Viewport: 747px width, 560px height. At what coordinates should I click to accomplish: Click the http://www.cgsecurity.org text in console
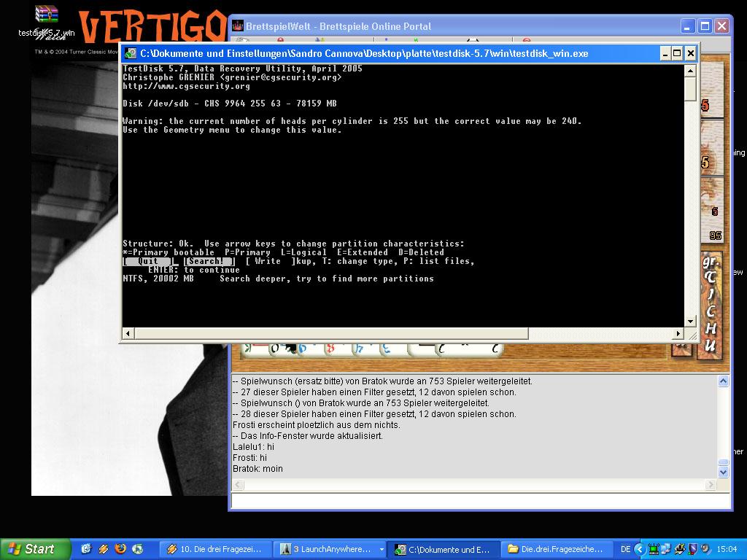[186, 86]
